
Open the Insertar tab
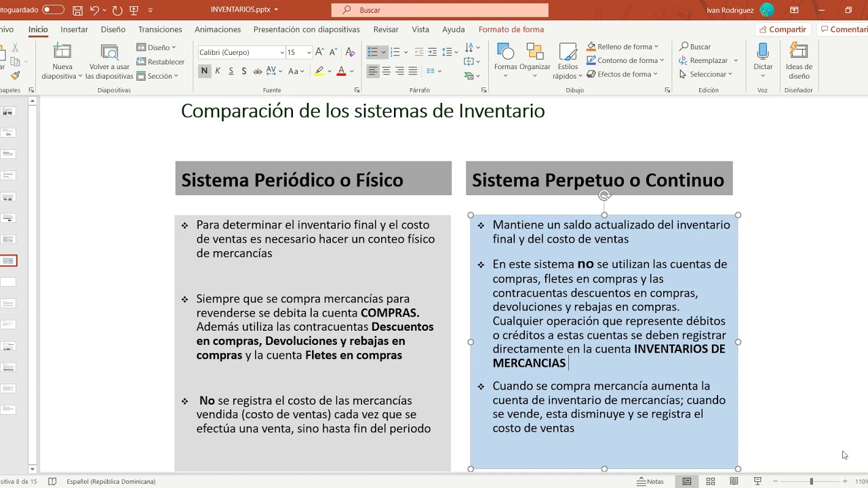coord(74,30)
